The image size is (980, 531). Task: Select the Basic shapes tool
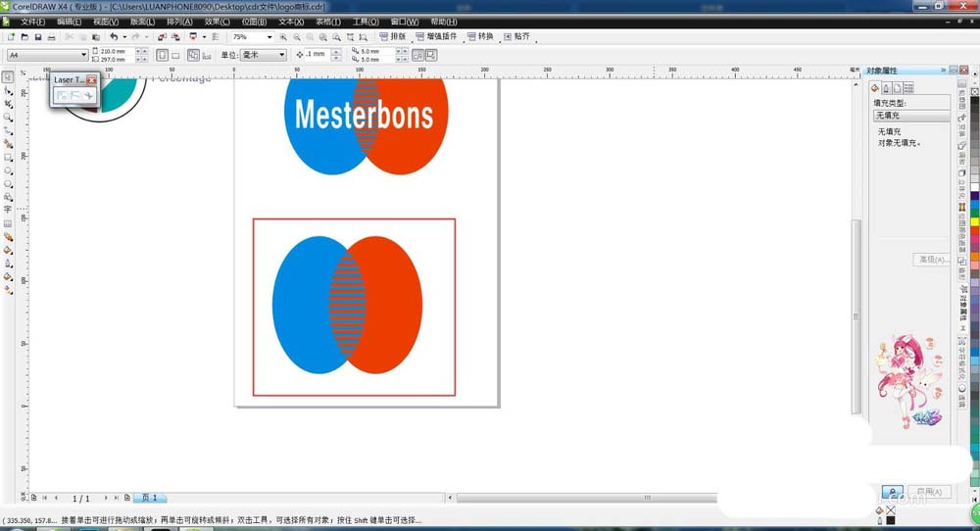8,197
